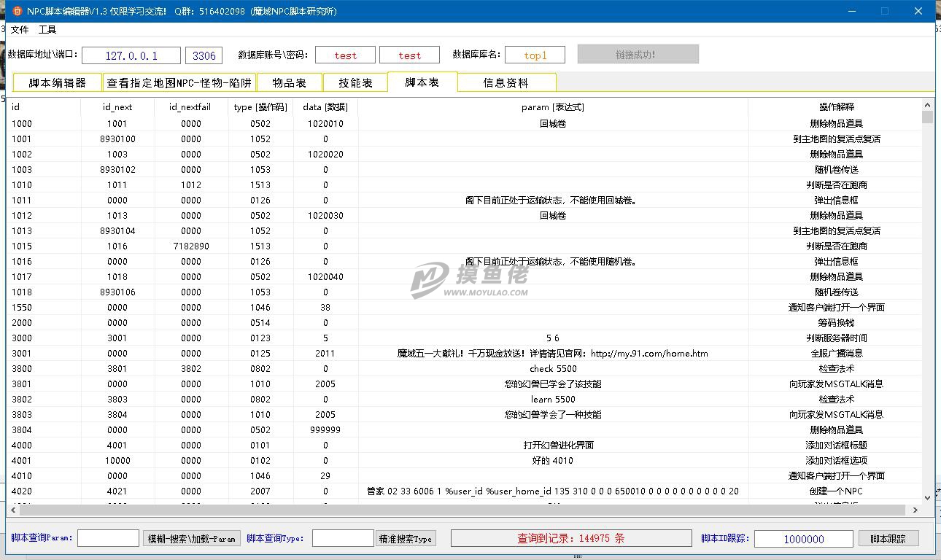This screenshot has height=560, width=941.
Task: Click the database name field top1
Action: coord(535,55)
